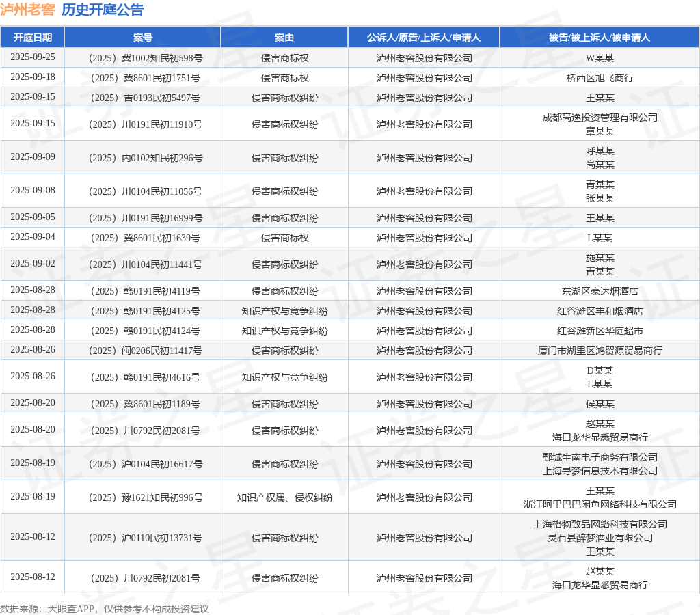Click the 被告/被上诉人/被申请人 column header
The width and height of the screenshot is (700, 615).
[600, 38]
